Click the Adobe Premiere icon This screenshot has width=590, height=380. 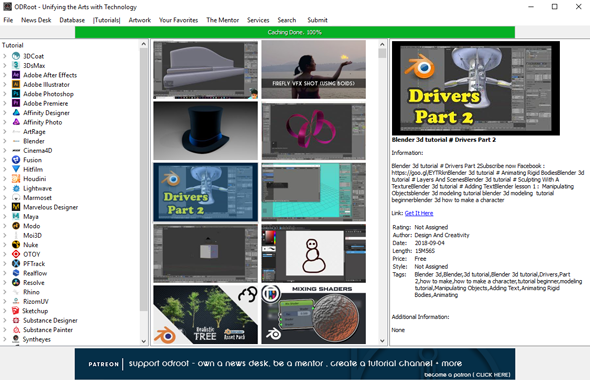click(x=16, y=103)
